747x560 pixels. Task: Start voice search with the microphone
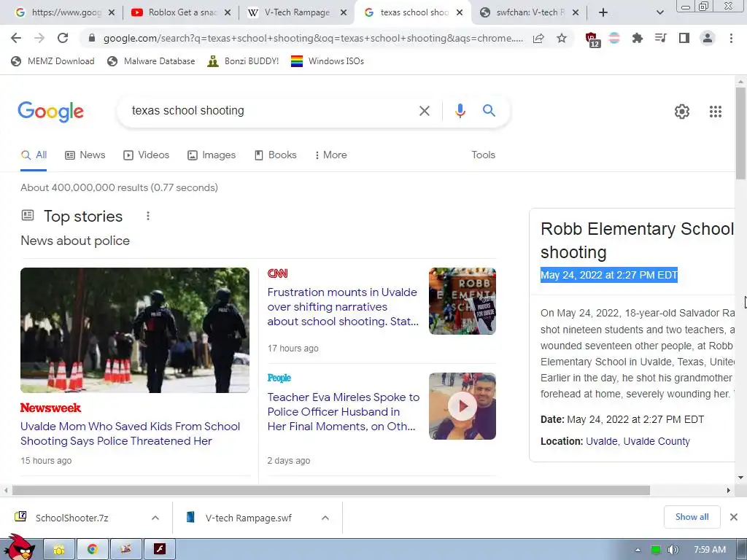point(460,111)
